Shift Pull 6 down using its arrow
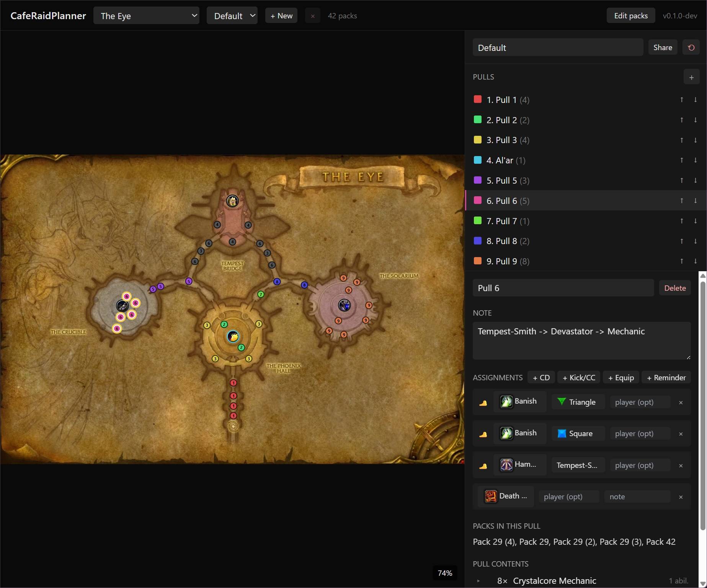 (696, 201)
